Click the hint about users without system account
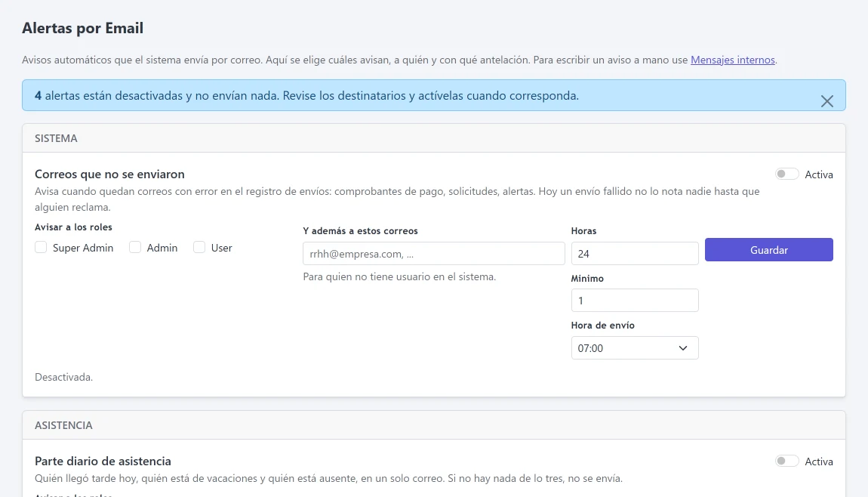Screen dimensions: 868x497 tap(399, 276)
